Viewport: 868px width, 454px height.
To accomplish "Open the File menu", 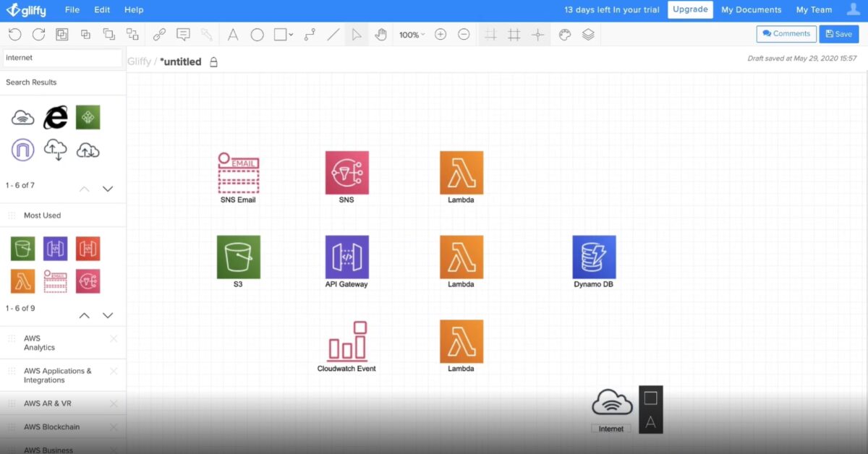I will click(72, 9).
